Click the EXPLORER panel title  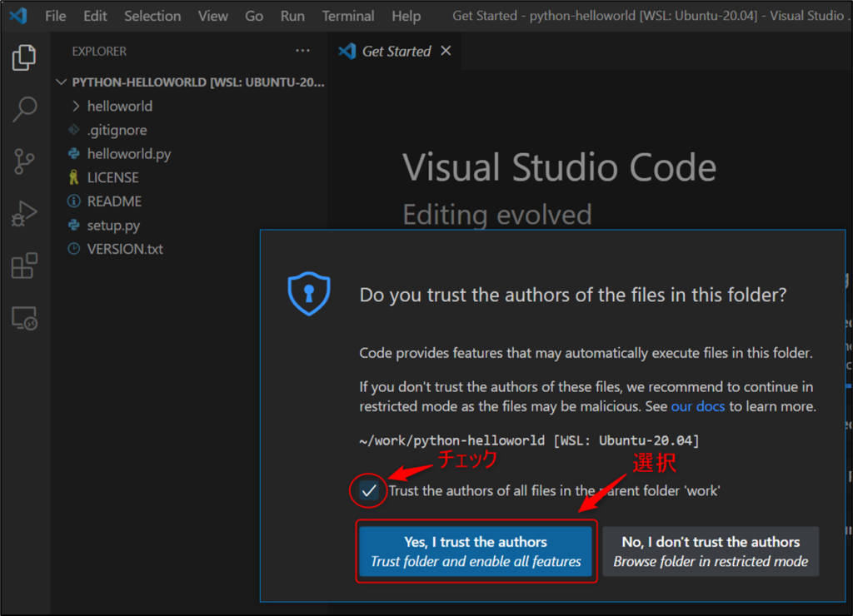point(99,51)
